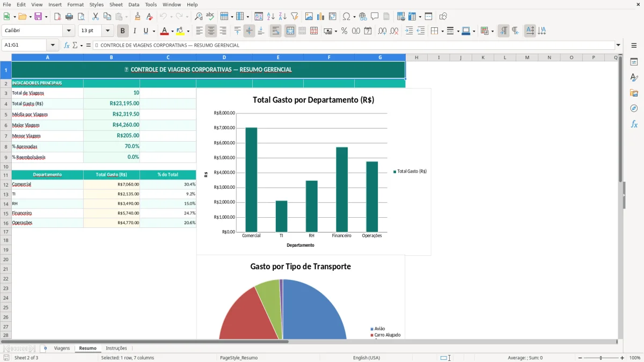Open the Borders dropdown arrow
644x362 pixels.
click(442, 31)
